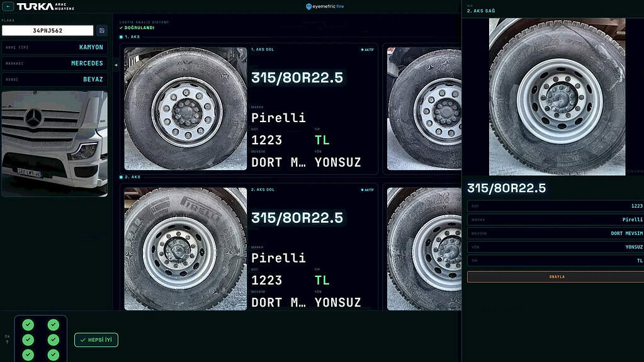644x362 pixels.
Task: Edit the DOT field showing 1223 in detail panel
Action: 556,206
